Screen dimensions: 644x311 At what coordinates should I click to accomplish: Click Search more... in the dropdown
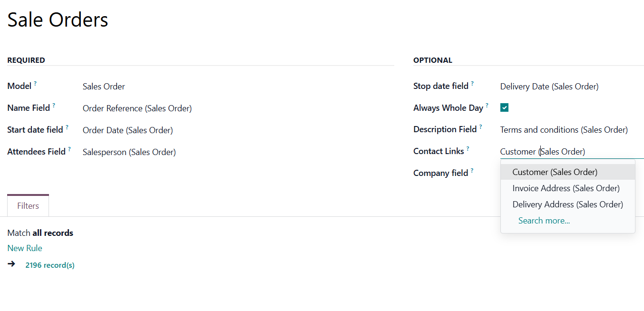[x=544, y=221]
